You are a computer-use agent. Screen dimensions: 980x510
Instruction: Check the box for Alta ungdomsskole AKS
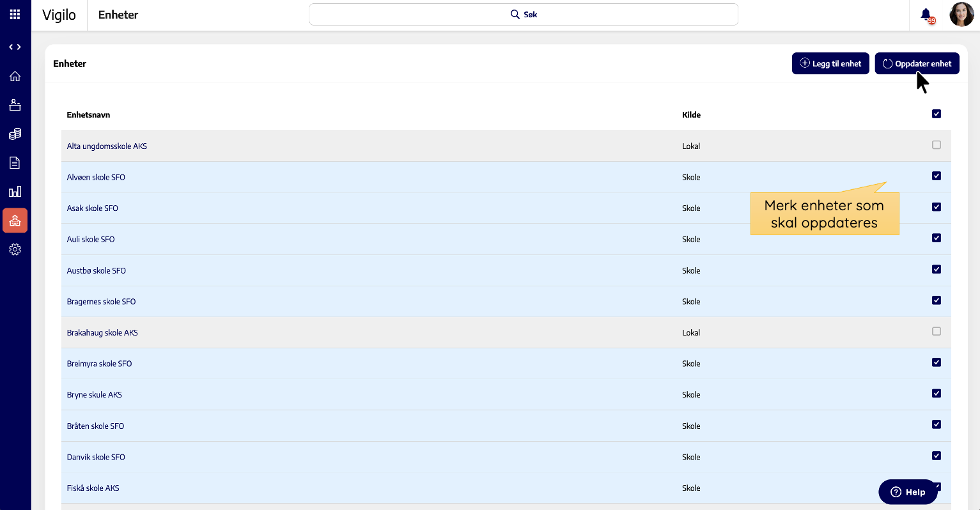936,145
